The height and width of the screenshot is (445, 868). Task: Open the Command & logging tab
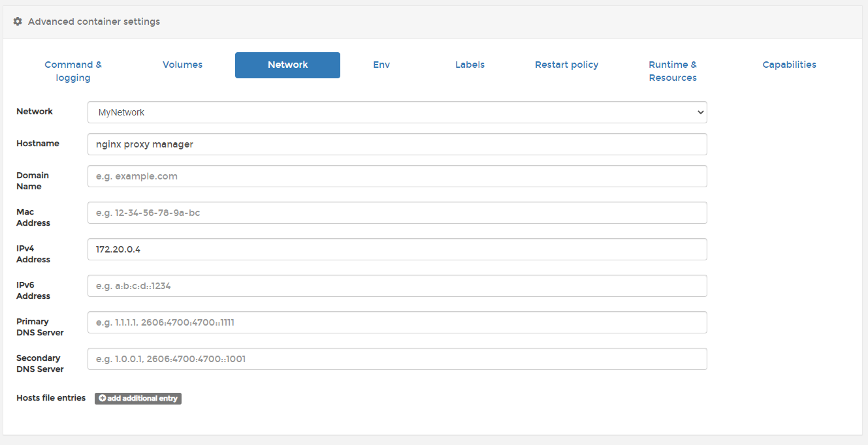point(73,71)
